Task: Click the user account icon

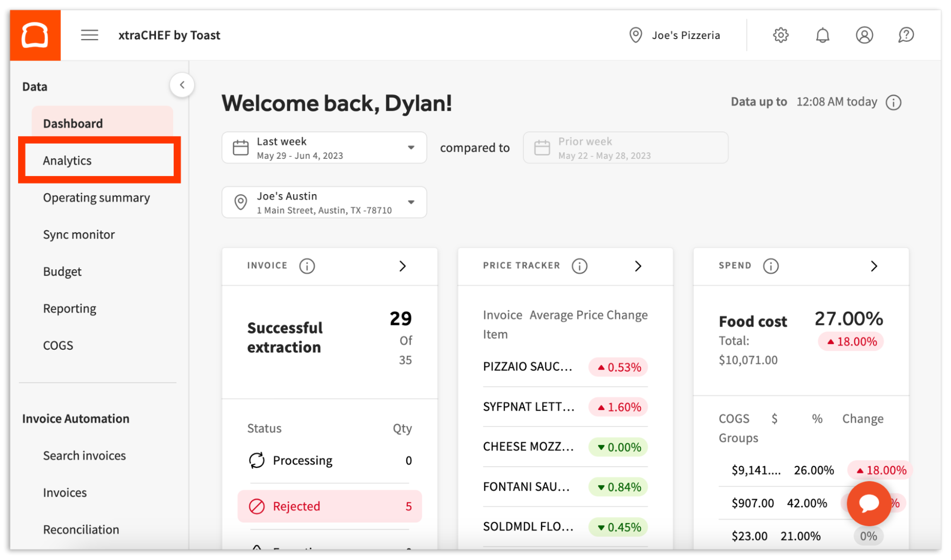Action: click(864, 35)
